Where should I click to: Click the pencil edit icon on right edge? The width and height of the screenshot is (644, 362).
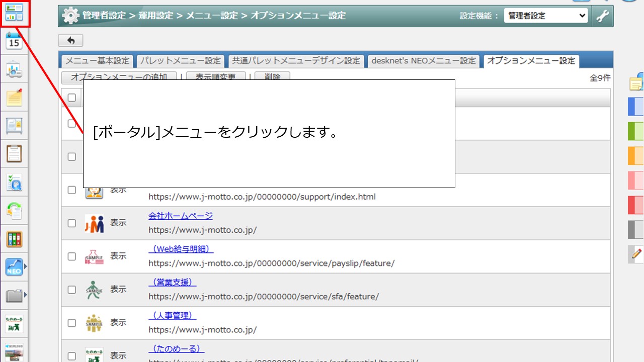pos(637,254)
